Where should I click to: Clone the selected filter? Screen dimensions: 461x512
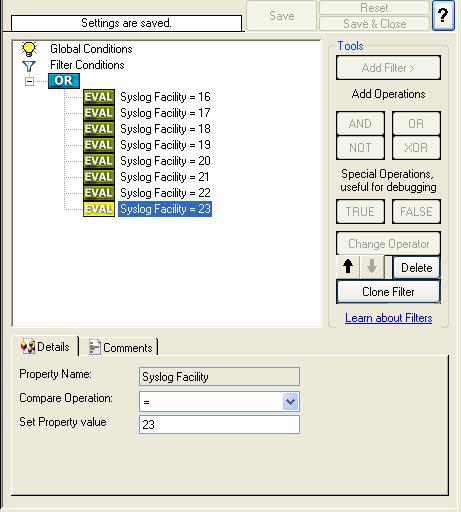pos(388,292)
